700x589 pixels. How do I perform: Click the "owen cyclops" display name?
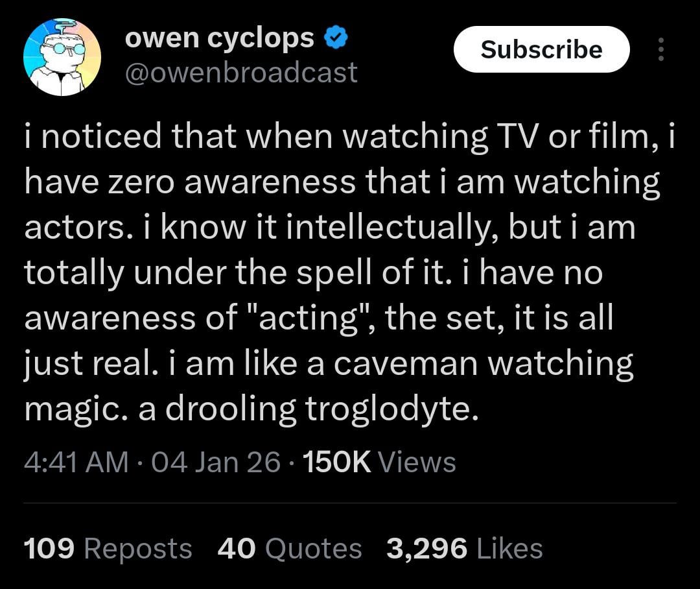click(x=219, y=40)
